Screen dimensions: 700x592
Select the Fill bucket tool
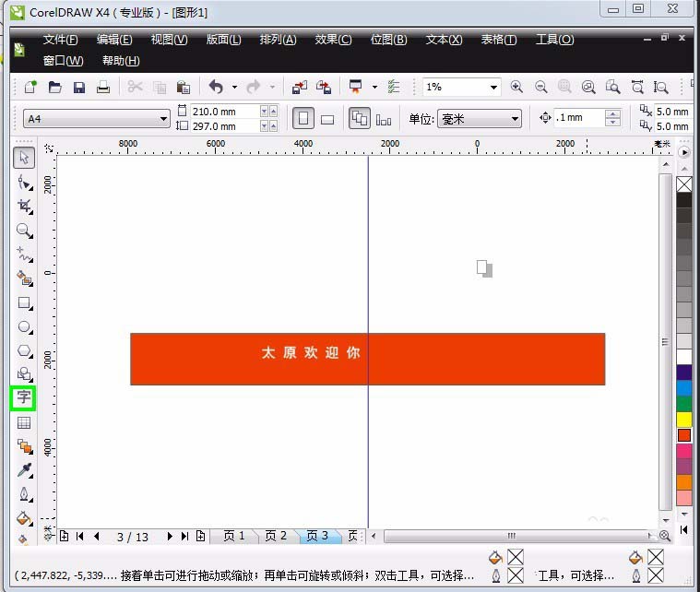(24, 518)
